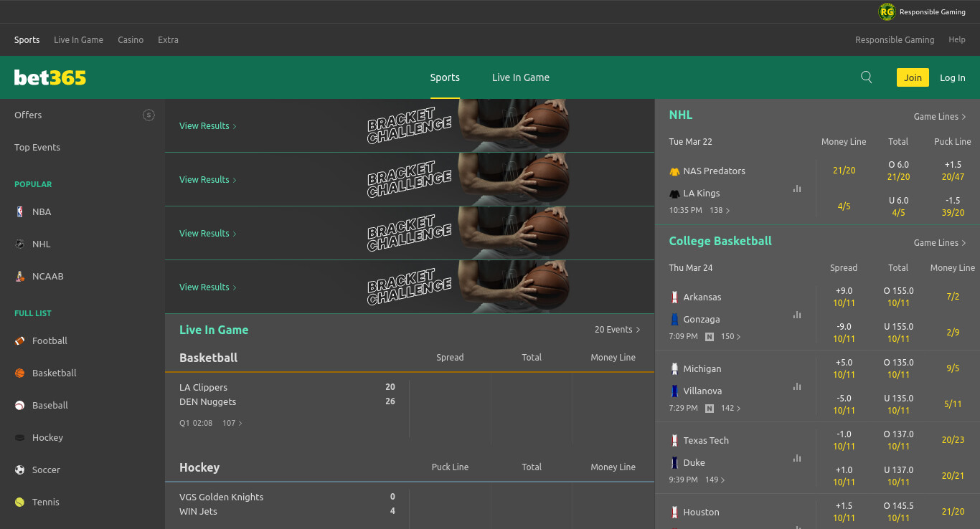Image resolution: width=980 pixels, height=529 pixels.
Task: Click the Hockey puck icon in the sidebar
Action: 19,437
